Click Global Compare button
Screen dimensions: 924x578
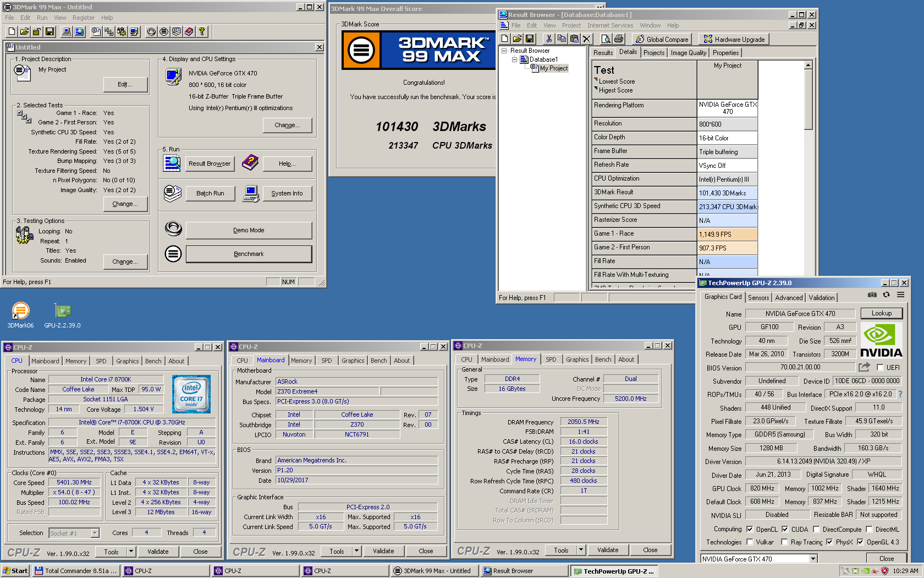662,39
